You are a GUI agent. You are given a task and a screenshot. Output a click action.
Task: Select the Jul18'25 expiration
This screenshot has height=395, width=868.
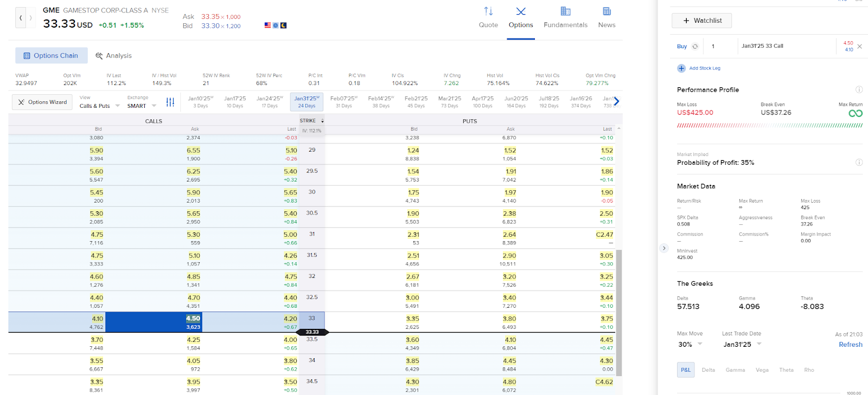point(548,102)
